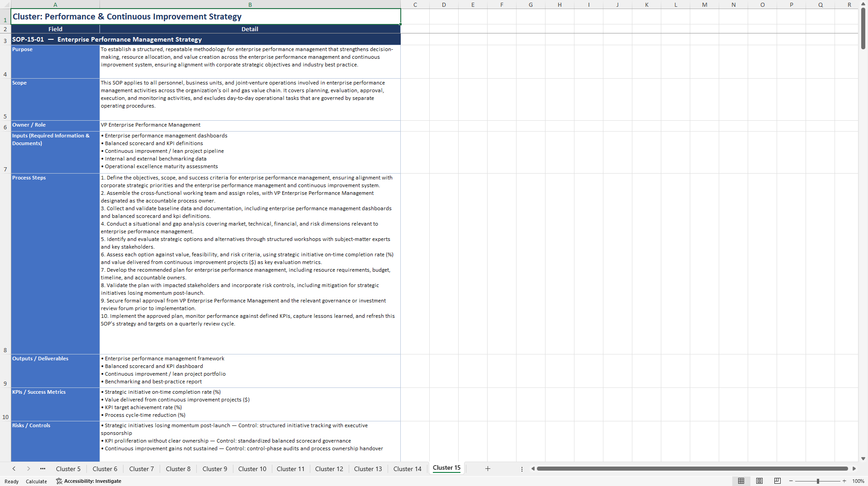The width and height of the screenshot is (868, 486).
Task: Click the Detail header cell
Action: 250,29
